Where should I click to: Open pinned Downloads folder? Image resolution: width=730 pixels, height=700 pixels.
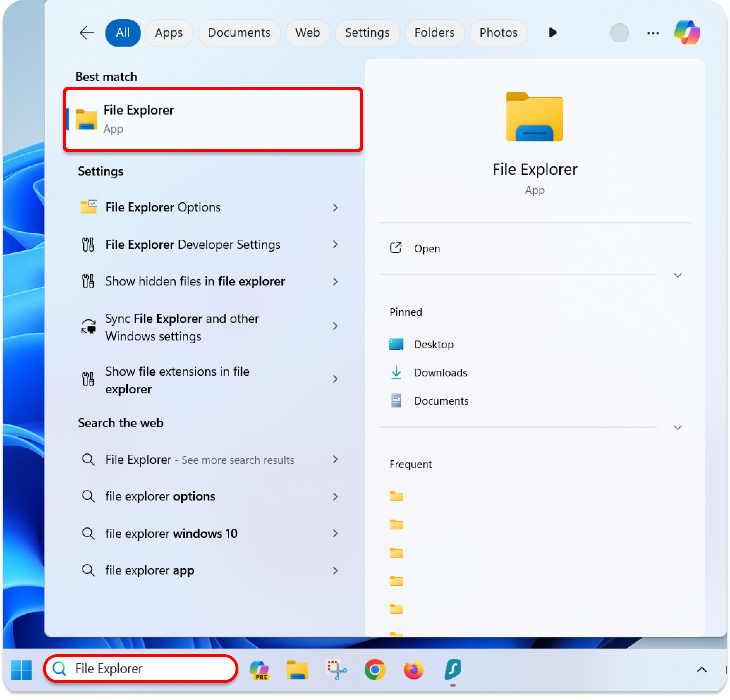[x=440, y=372]
